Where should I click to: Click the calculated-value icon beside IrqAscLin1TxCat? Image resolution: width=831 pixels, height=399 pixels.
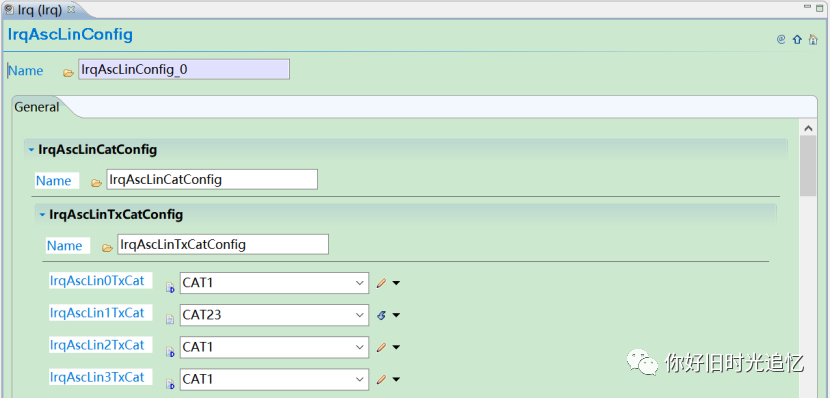[381, 315]
